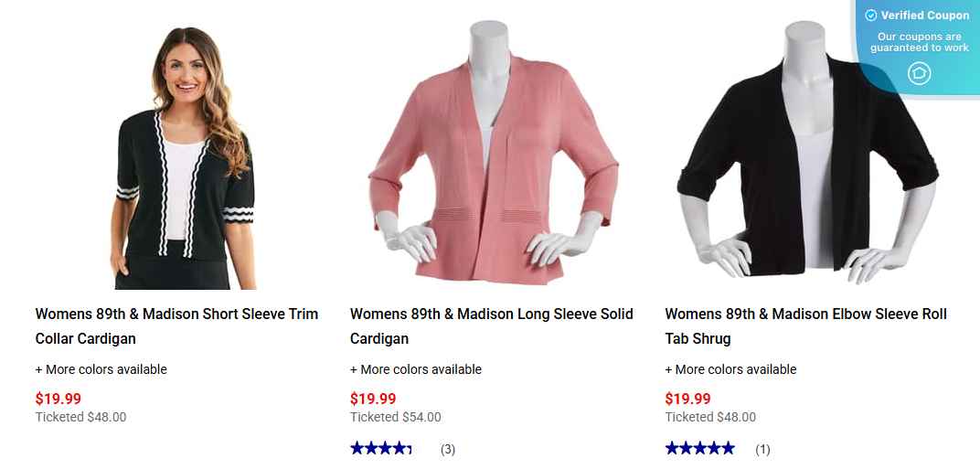Viewport: 980px width, 469px height.
Task: Show more colors for Roll Tab Shrug
Action: pyautogui.click(x=730, y=369)
